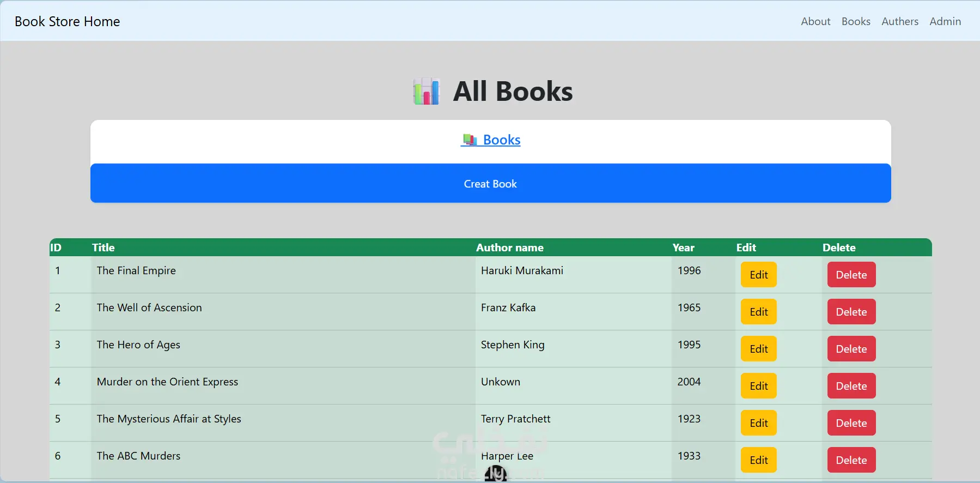Image resolution: width=980 pixels, height=483 pixels.
Task: Click the books stack icon in Books link
Action: pyautogui.click(x=470, y=140)
